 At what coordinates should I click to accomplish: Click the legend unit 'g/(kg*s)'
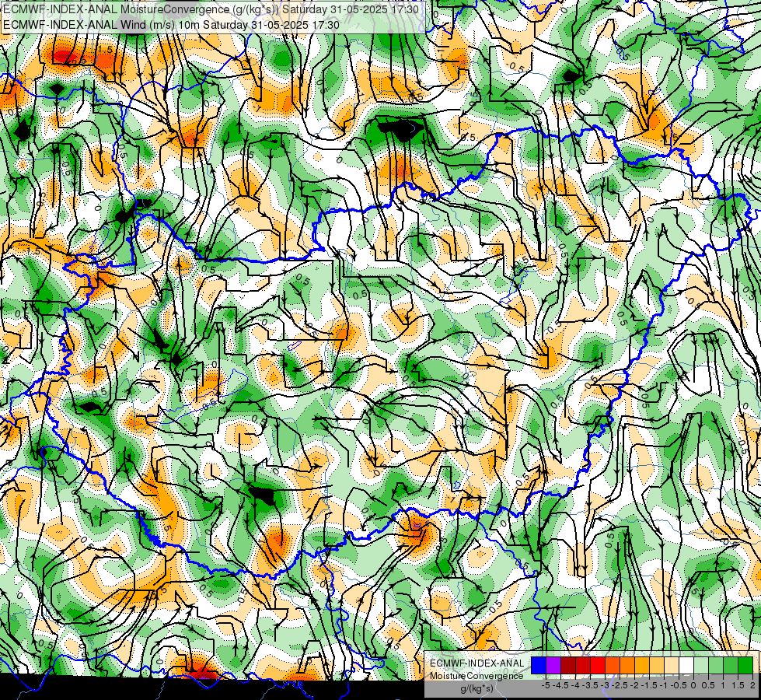tap(476, 689)
